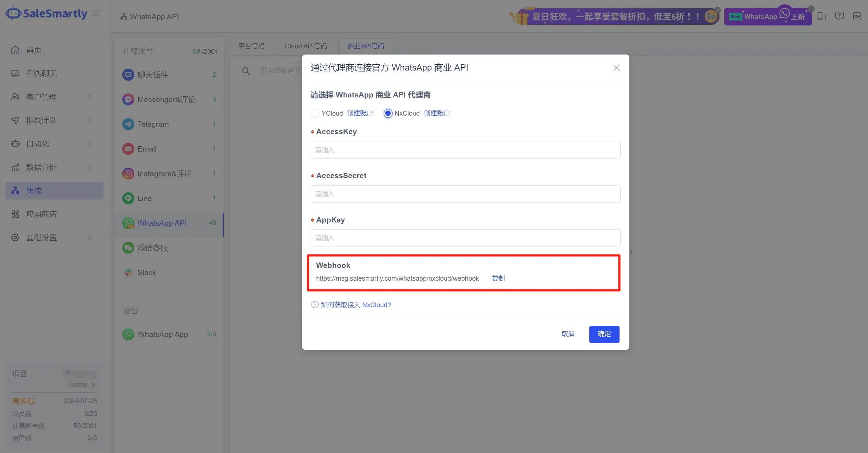Select the Line channel
Image resolution: width=868 pixels, height=453 pixels.
(144, 198)
